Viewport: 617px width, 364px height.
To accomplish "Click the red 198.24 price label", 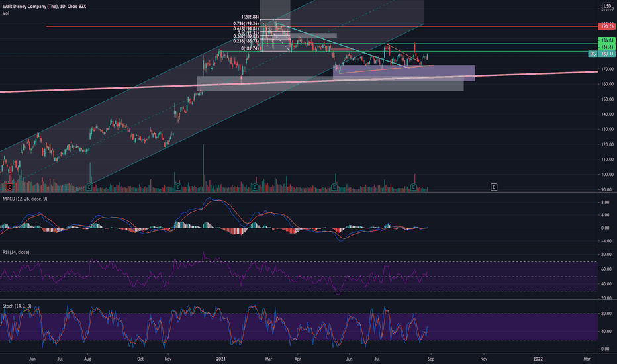I will pyautogui.click(x=606, y=26).
